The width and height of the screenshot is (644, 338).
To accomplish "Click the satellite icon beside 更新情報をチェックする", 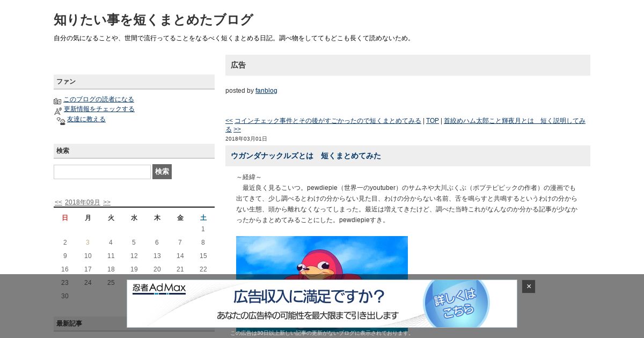I will coord(58,111).
